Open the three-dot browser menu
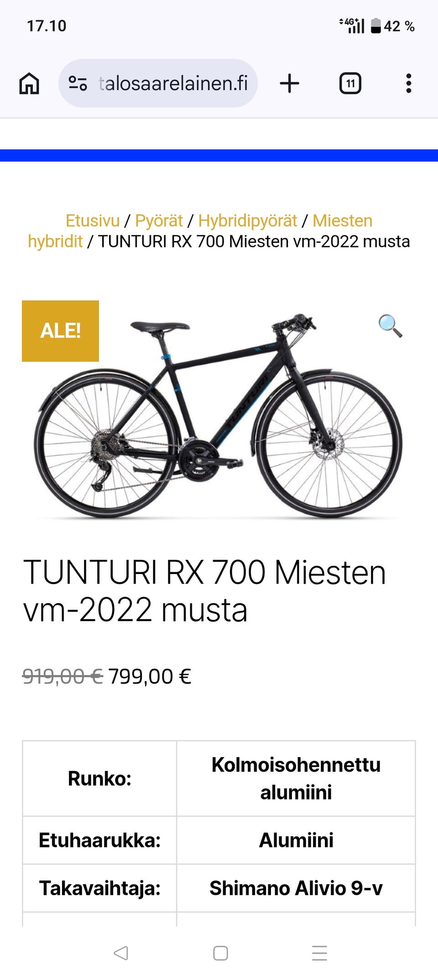The image size is (438, 980). pos(409,84)
